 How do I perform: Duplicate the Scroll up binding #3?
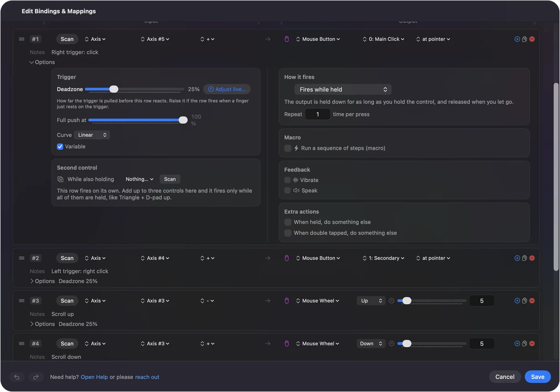pos(524,301)
